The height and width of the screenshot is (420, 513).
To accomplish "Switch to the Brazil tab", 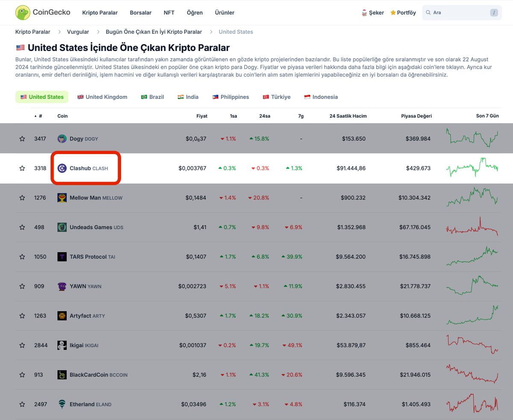I will [152, 97].
